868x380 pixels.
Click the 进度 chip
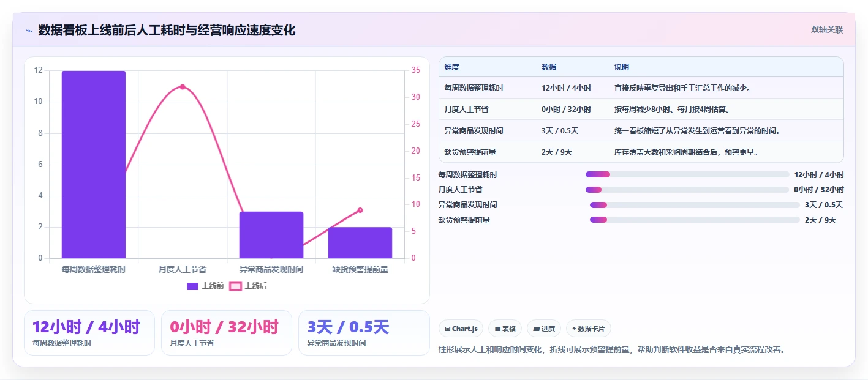(544, 329)
